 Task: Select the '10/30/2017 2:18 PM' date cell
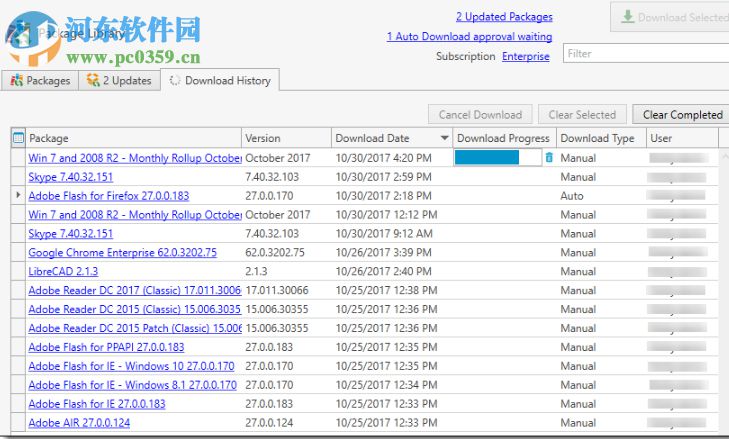click(392, 196)
